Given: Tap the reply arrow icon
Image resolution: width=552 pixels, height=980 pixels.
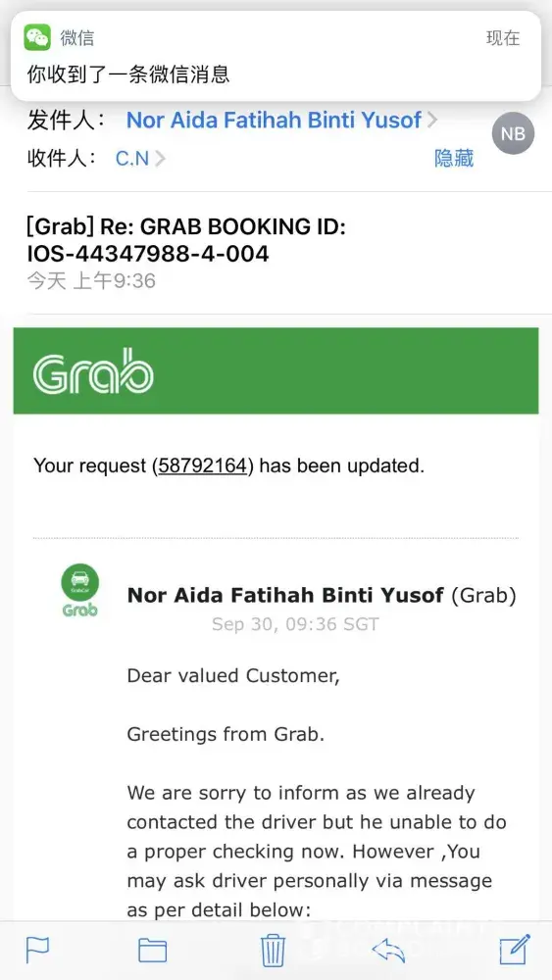Looking at the screenshot, I should pos(389,951).
